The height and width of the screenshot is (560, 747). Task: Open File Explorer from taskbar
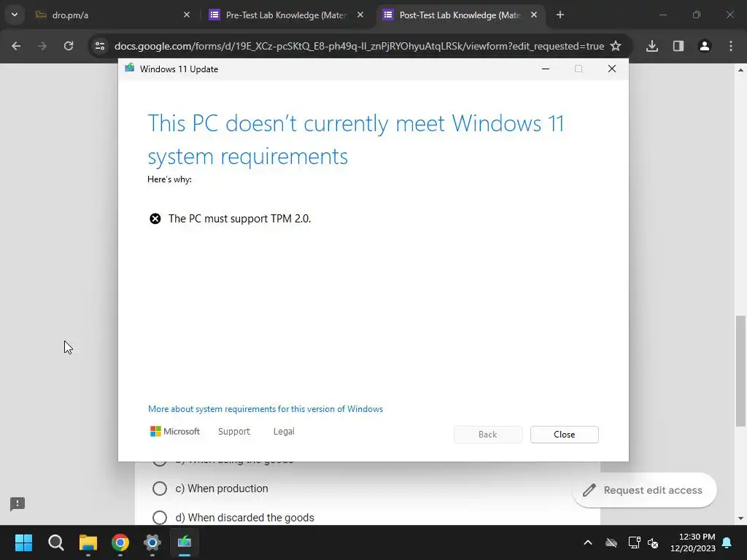88,542
